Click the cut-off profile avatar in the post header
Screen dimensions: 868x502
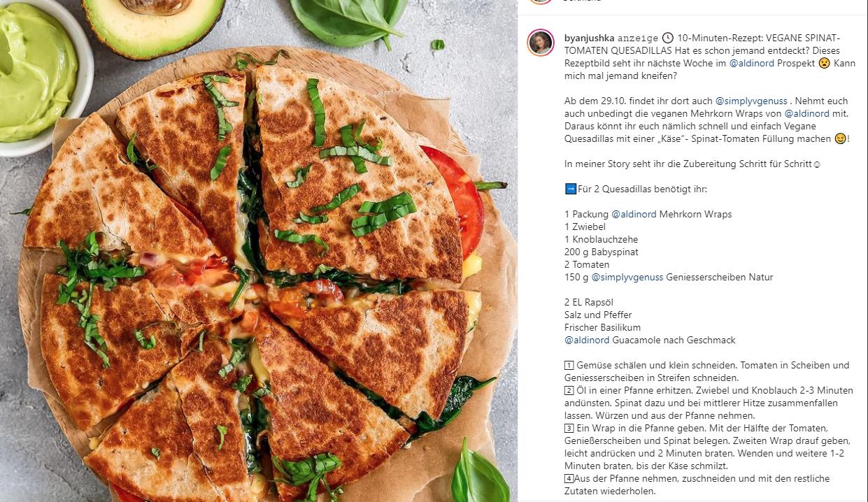pyautogui.click(x=541, y=2)
